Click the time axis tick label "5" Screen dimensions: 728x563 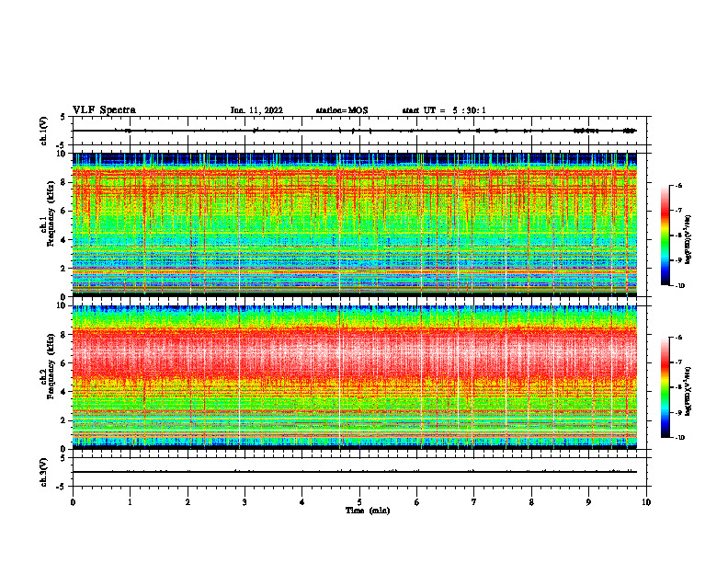pyautogui.click(x=359, y=502)
